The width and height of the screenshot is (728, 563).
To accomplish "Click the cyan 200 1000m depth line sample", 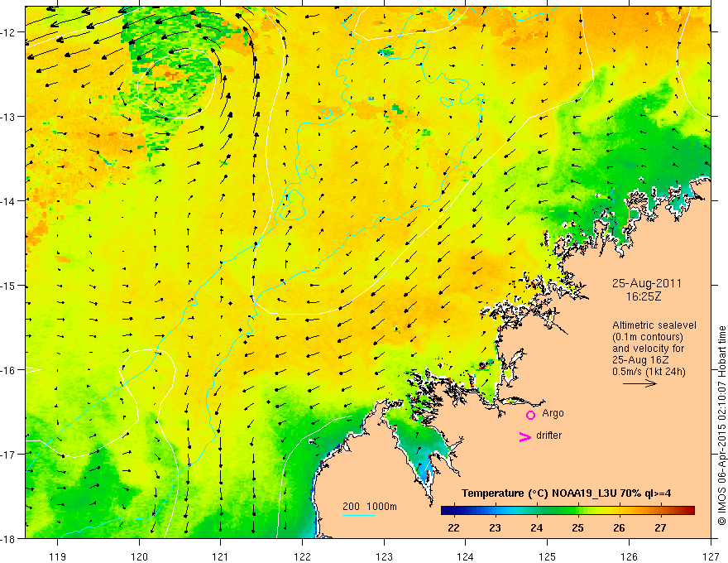I will pyautogui.click(x=359, y=515).
